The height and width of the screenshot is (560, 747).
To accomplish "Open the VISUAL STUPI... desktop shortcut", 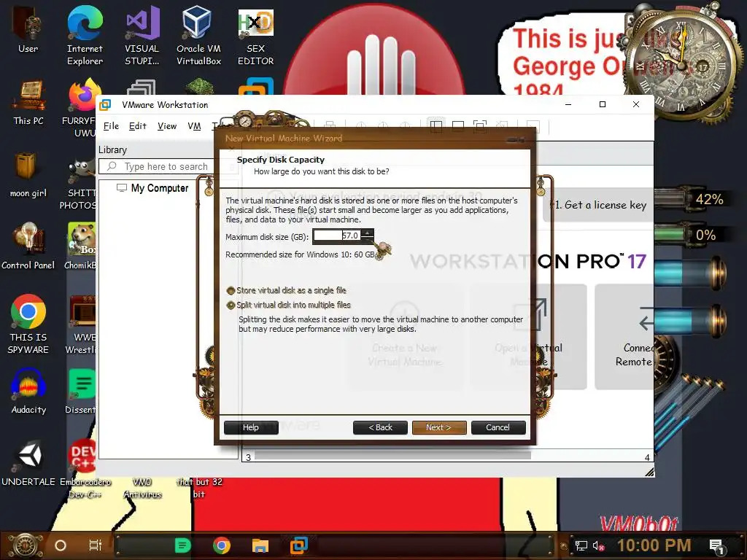I will tap(142, 34).
